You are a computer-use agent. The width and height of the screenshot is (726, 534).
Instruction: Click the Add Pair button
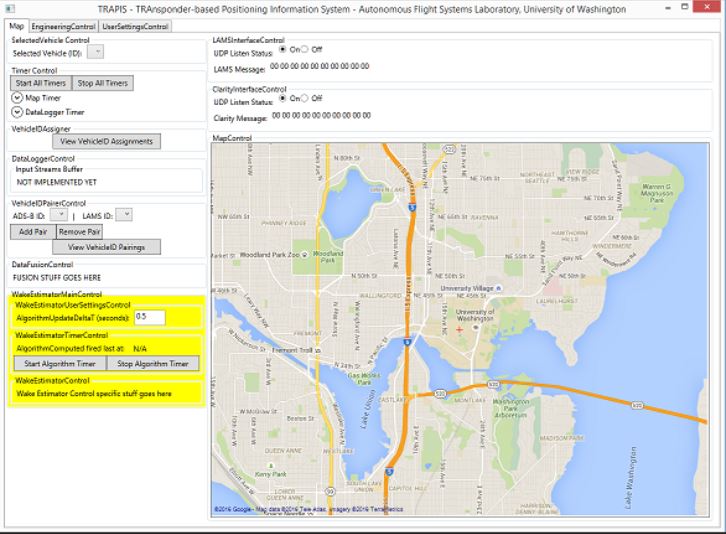pos(33,232)
